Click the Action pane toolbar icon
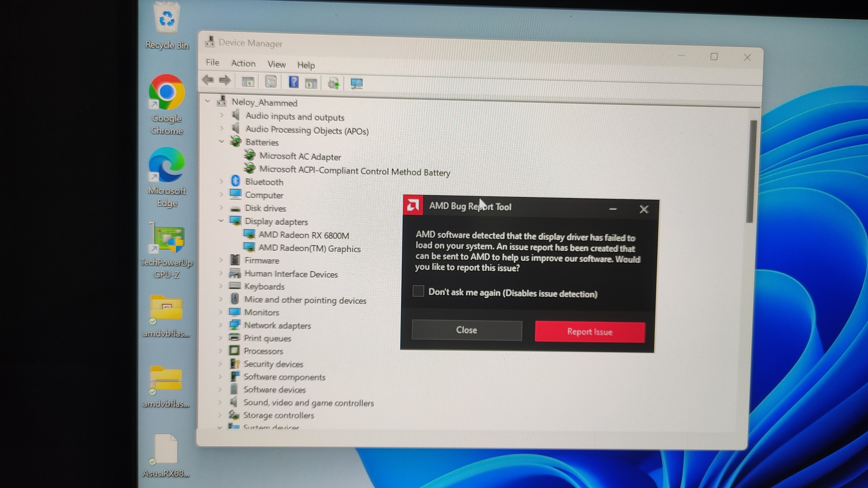Image resolution: width=868 pixels, height=488 pixels. 311,83
